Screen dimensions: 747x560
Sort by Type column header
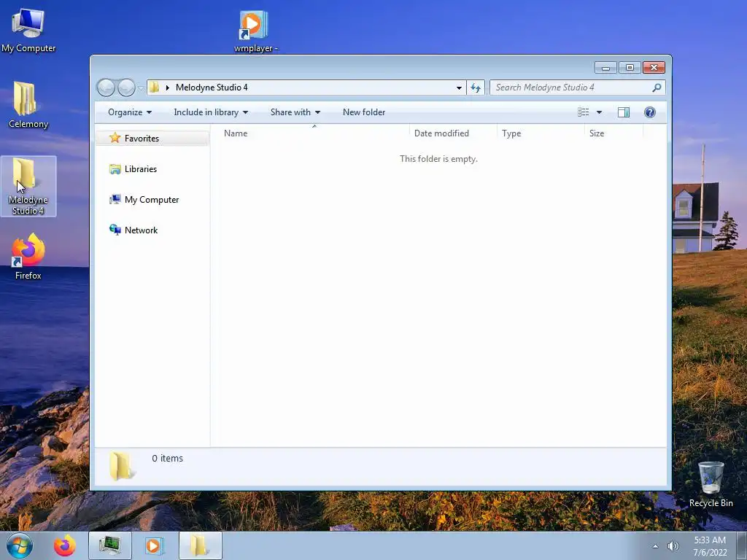click(x=541, y=133)
